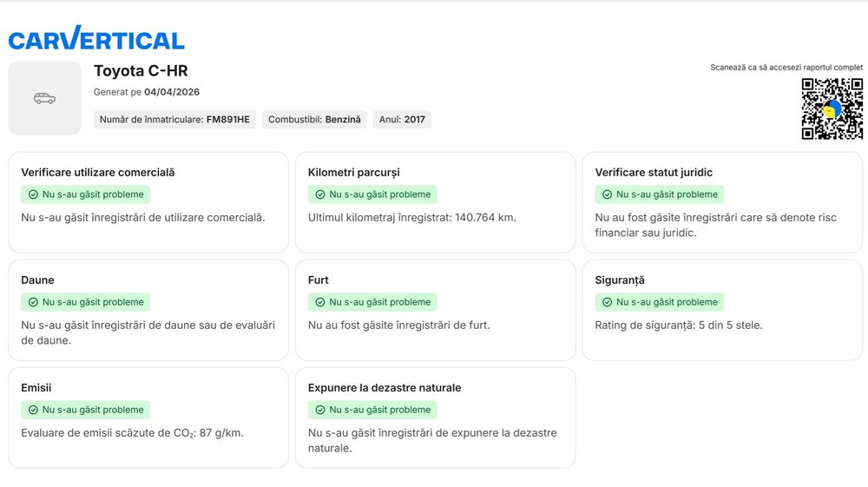Click the status badge in Emisii card
This screenshot has width=868, height=487.
tap(85, 410)
